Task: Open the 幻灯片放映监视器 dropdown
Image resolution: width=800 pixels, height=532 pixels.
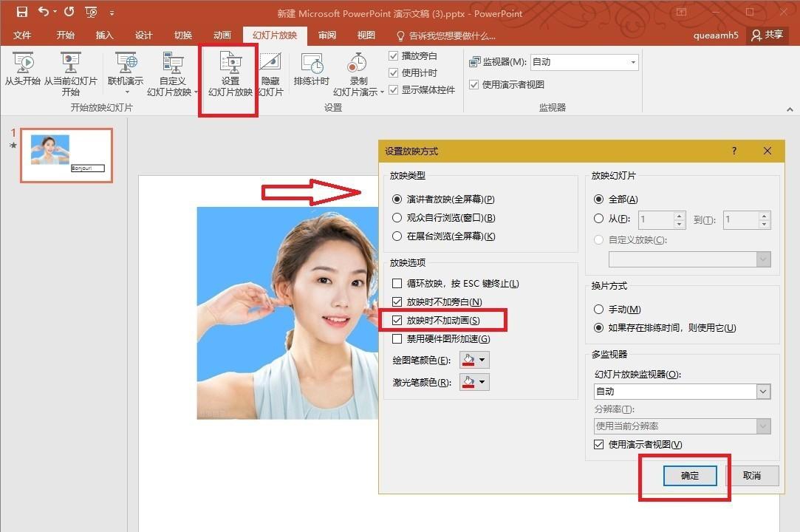Action: point(762,391)
